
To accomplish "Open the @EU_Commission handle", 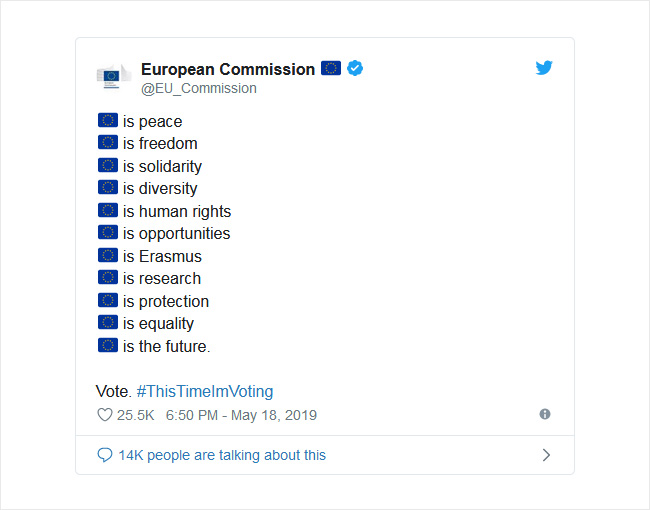I will [199, 88].
